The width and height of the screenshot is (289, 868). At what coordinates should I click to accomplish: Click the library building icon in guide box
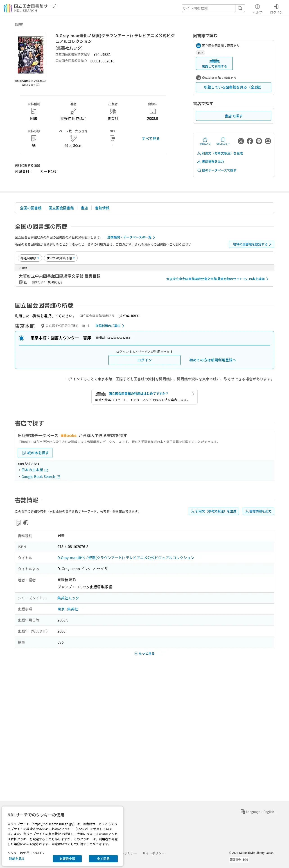101,394
